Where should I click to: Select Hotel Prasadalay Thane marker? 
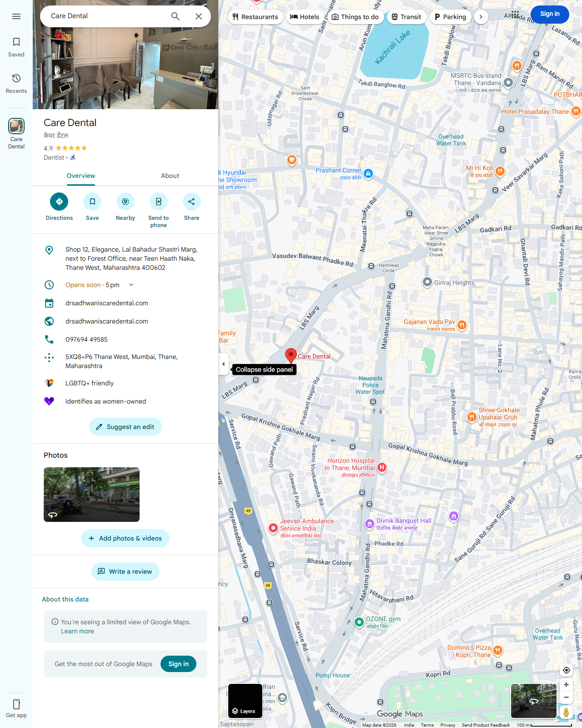(576, 111)
